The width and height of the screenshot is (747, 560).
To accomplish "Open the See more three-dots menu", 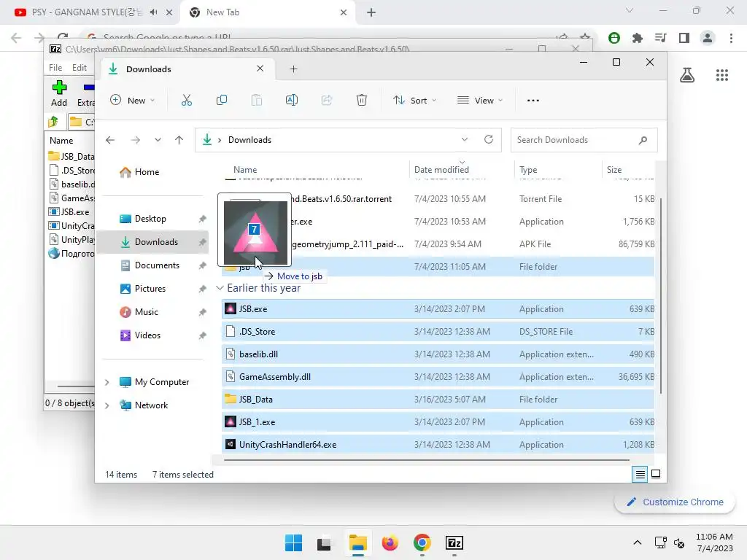I will (x=533, y=101).
